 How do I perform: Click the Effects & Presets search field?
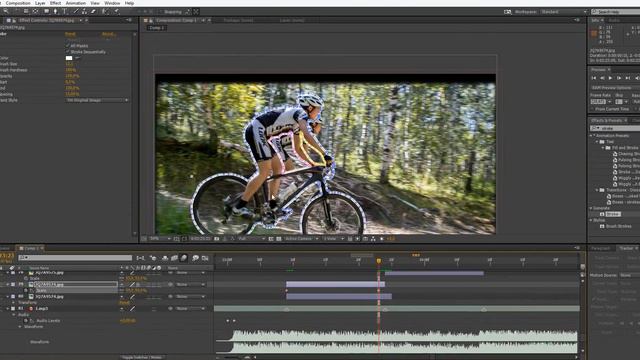pyautogui.click(x=615, y=128)
